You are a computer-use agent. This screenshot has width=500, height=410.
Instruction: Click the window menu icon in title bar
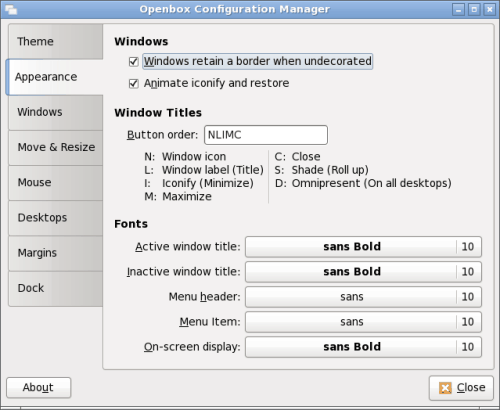click(11, 10)
